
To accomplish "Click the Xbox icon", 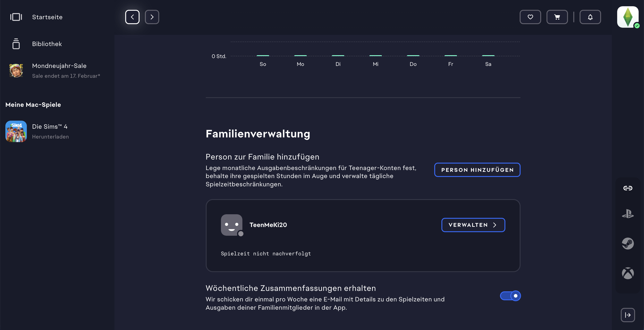I will click(x=627, y=273).
